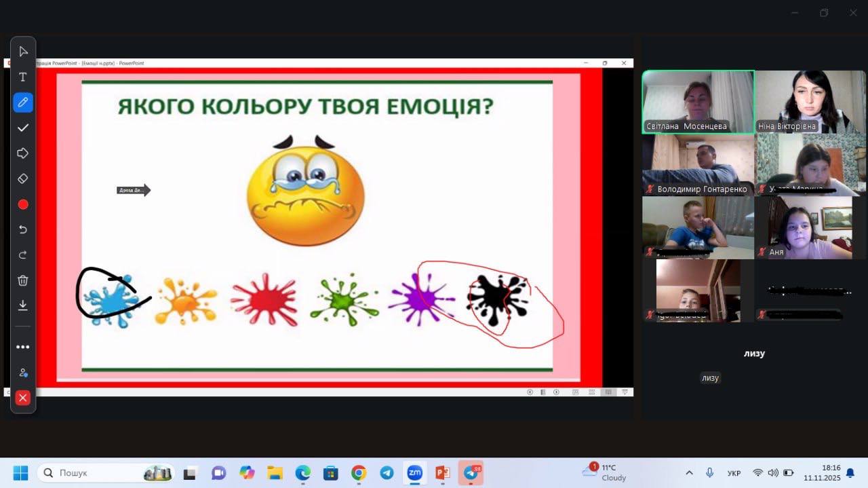Expand hidden system tray icons chevron

(689, 473)
